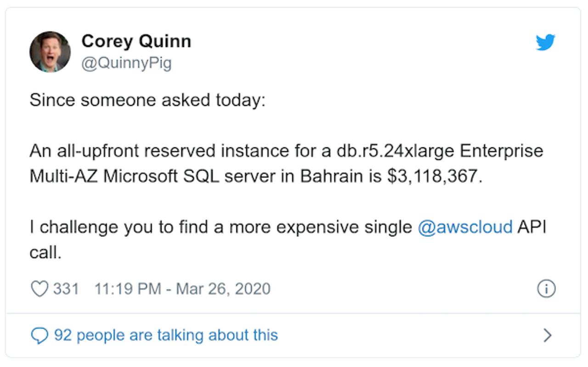Open the tweet info circle icon

pos(546,289)
